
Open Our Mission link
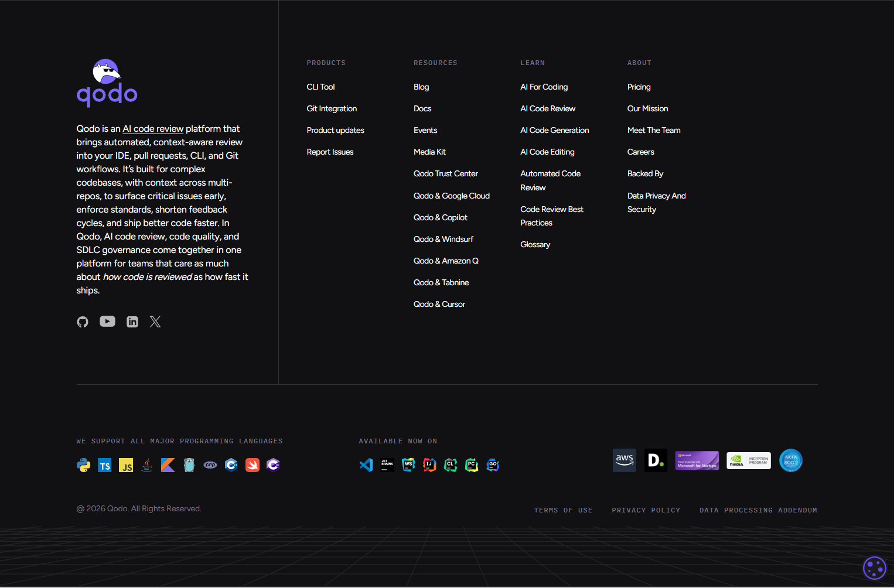[x=647, y=108]
